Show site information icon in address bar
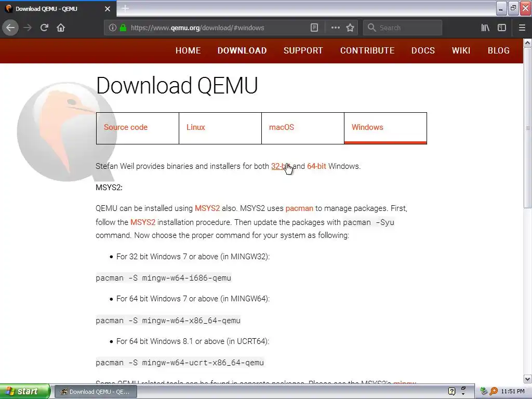532x399 pixels. point(113,28)
